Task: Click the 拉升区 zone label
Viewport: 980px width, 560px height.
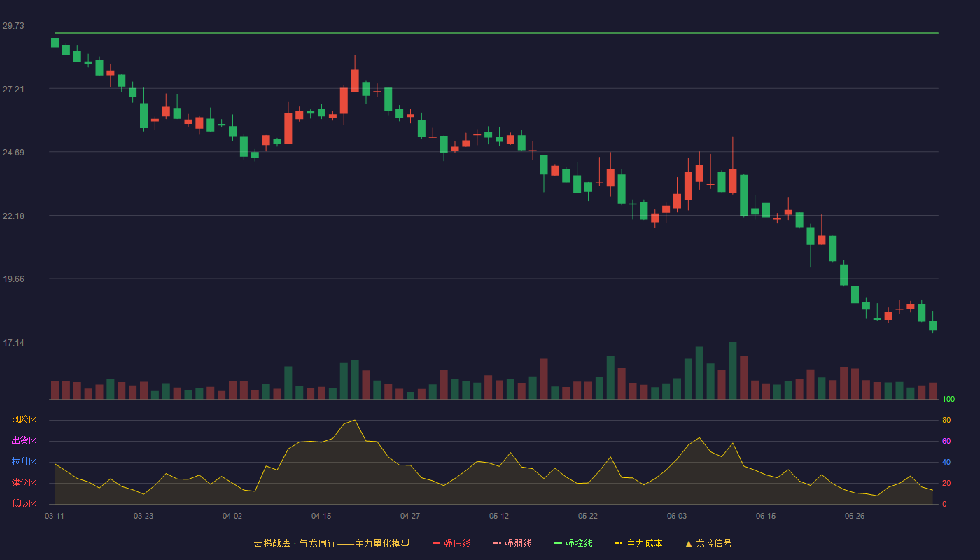Action: coord(24,462)
